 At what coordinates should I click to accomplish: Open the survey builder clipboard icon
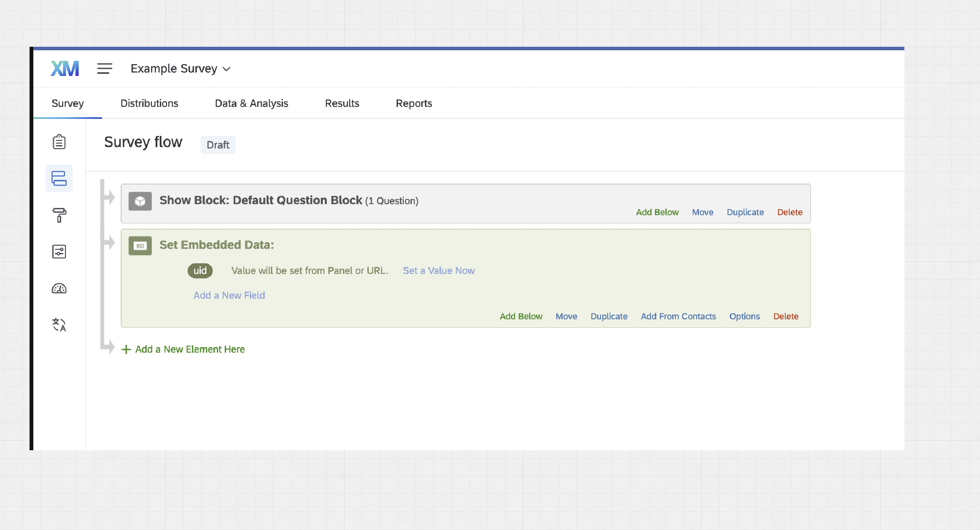(x=59, y=142)
